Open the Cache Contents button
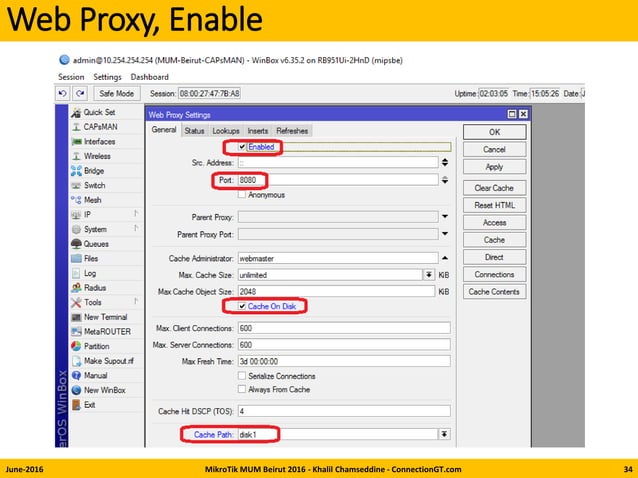638x478 pixels. tap(494, 292)
